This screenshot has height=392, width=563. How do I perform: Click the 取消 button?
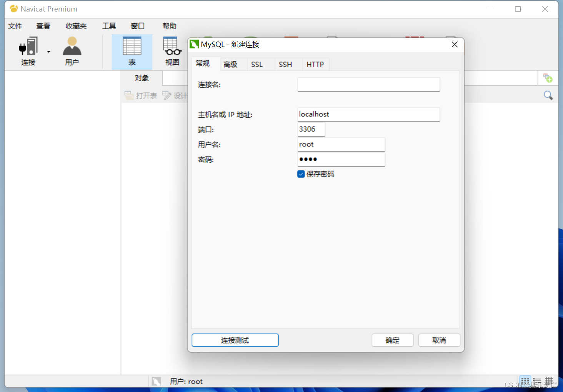pyautogui.click(x=439, y=340)
